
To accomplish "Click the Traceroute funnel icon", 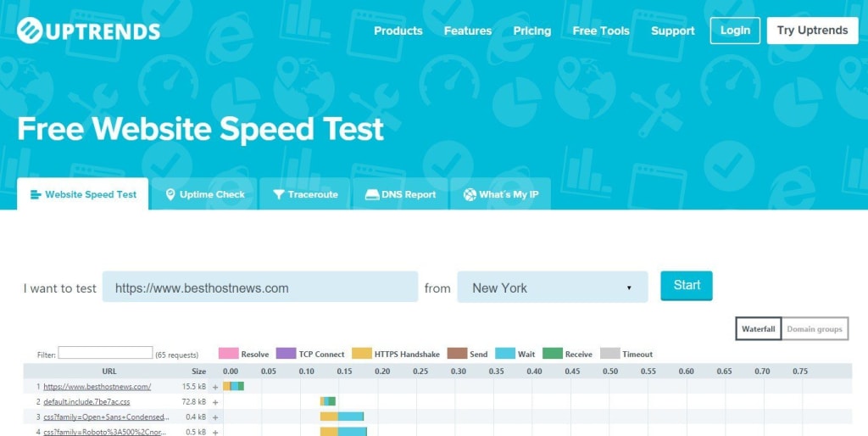I will coord(278,194).
